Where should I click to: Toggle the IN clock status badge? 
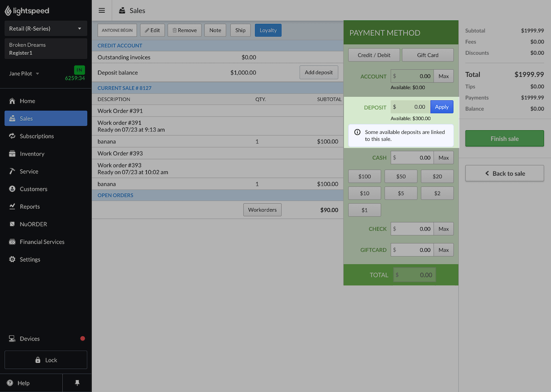click(x=79, y=70)
